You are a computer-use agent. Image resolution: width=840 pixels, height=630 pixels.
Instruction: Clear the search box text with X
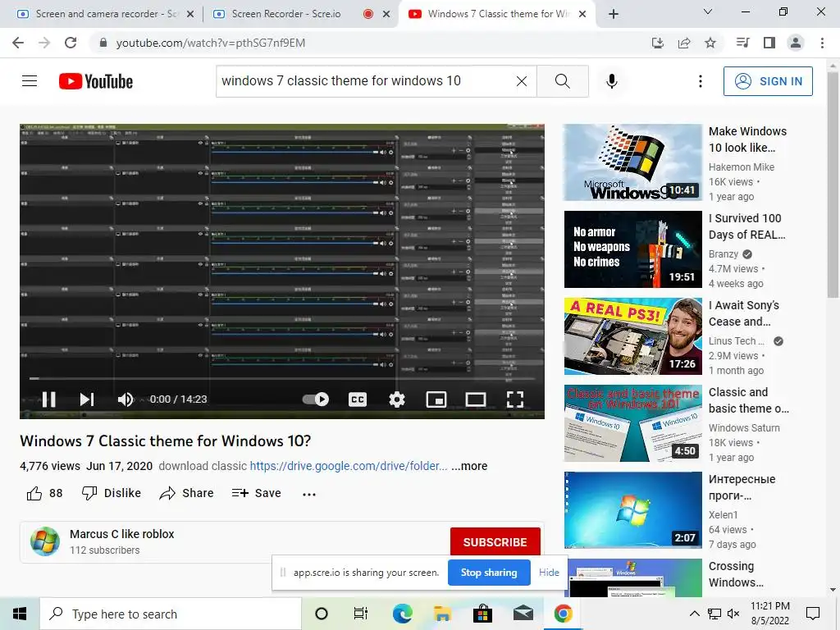point(521,81)
